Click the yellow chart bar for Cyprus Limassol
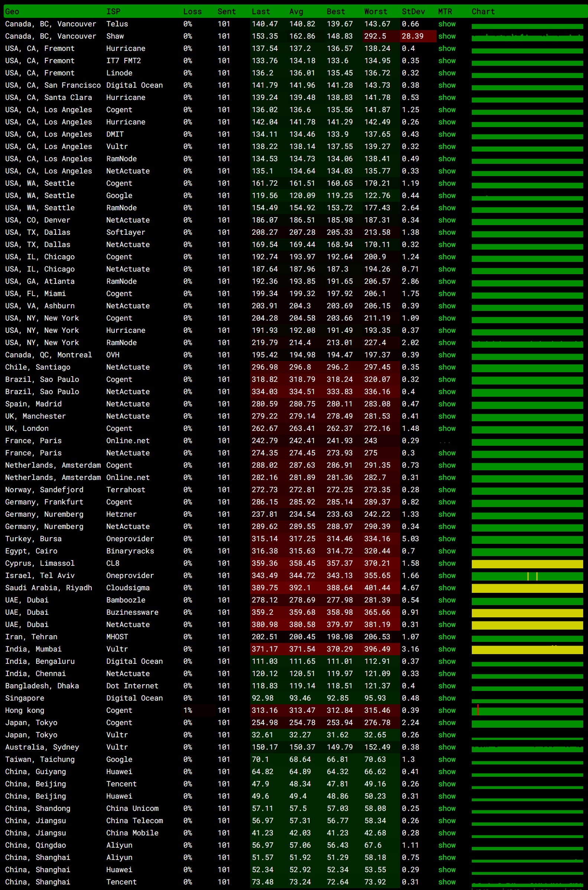Image resolution: width=588 pixels, height=890 pixels. pos(527,564)
